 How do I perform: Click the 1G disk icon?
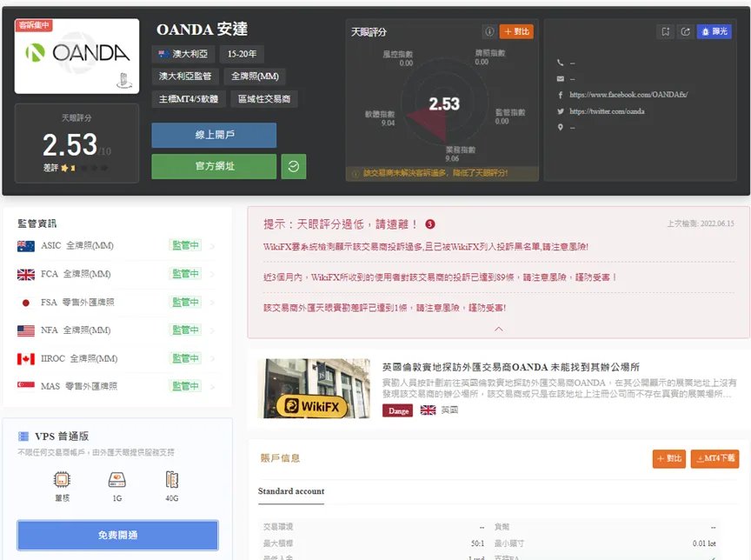pos(117,479)
